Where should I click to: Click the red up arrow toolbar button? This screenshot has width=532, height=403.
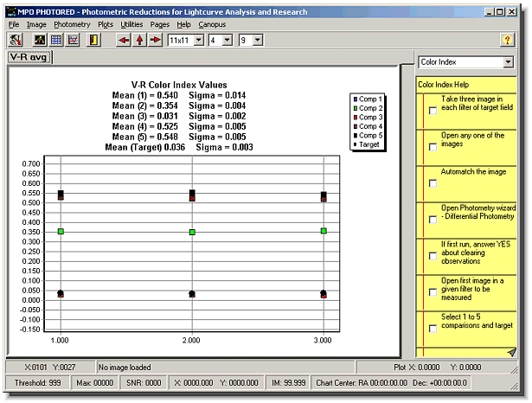tap(140, 40)
